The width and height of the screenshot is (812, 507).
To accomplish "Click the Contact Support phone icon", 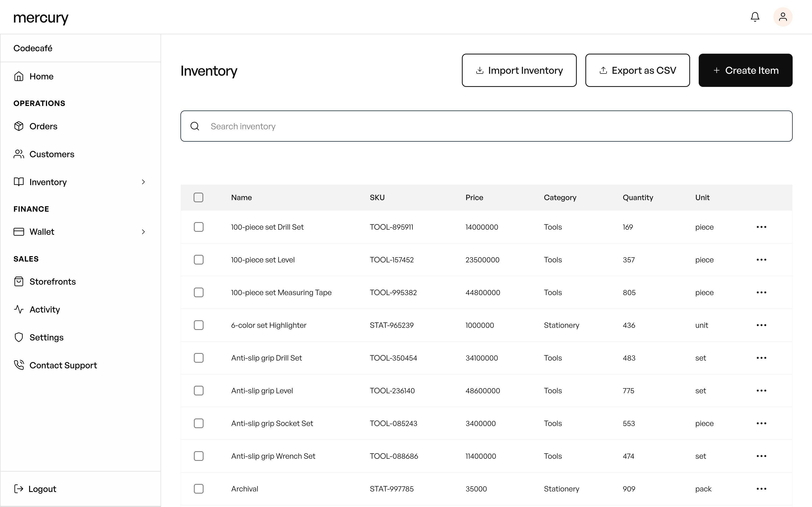I will click(x=19, y=365).
